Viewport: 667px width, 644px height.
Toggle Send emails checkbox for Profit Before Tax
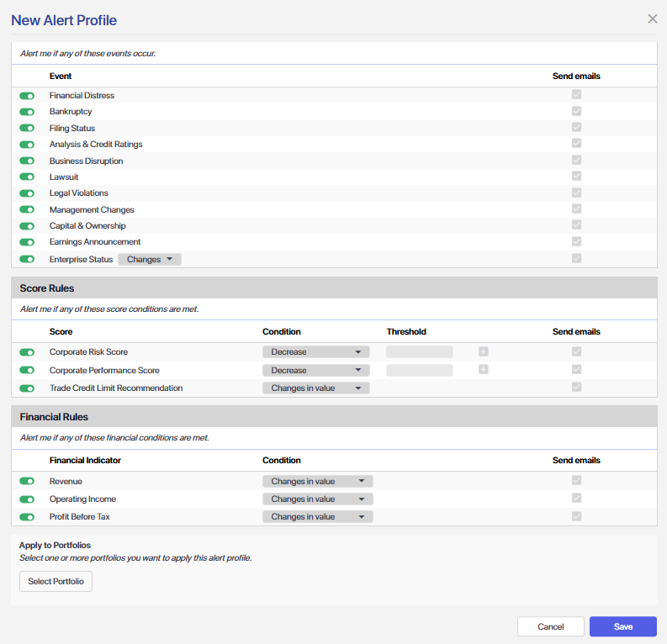pos(576,516)
